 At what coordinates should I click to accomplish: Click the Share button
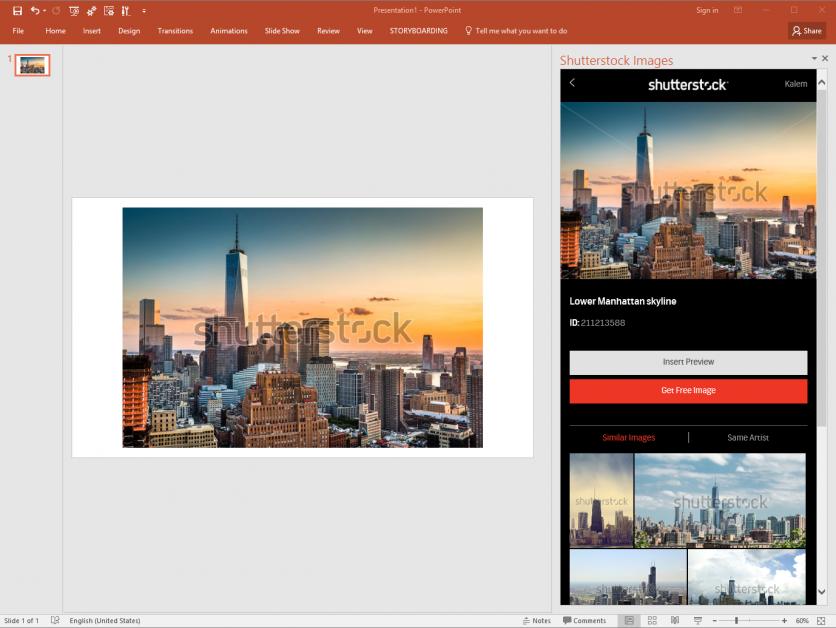[807, 31]
